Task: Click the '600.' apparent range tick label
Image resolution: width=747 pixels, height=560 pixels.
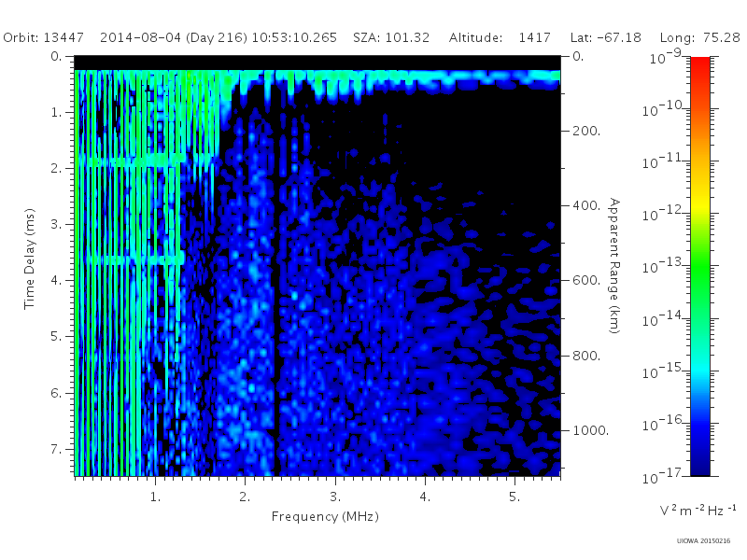Action: pyautogui.click(x=586, y=281)
